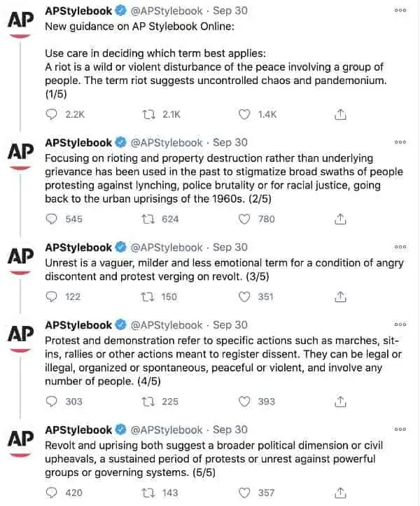
Task: Like the 2/5 tweet with 780 likes
Action: click(244, 219)
